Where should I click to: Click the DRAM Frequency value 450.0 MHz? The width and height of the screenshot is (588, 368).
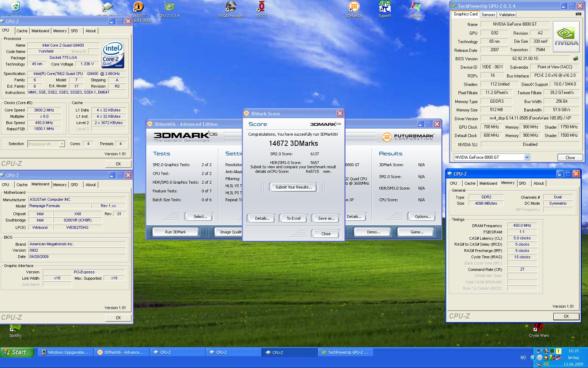[522, 226]
